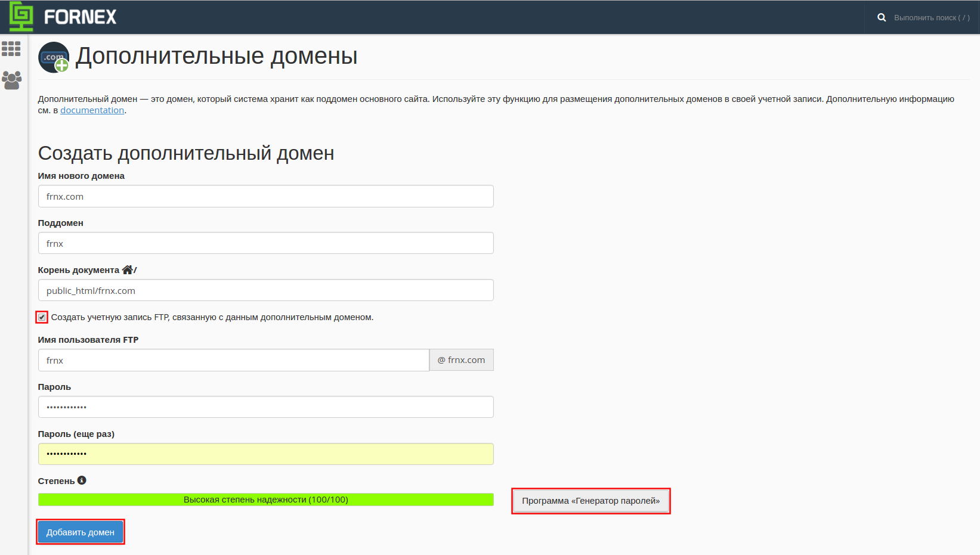The height and width of the screenshot is (555, 980).
Task: Click the @ frnx.com domain suffix
Action: 462,360
